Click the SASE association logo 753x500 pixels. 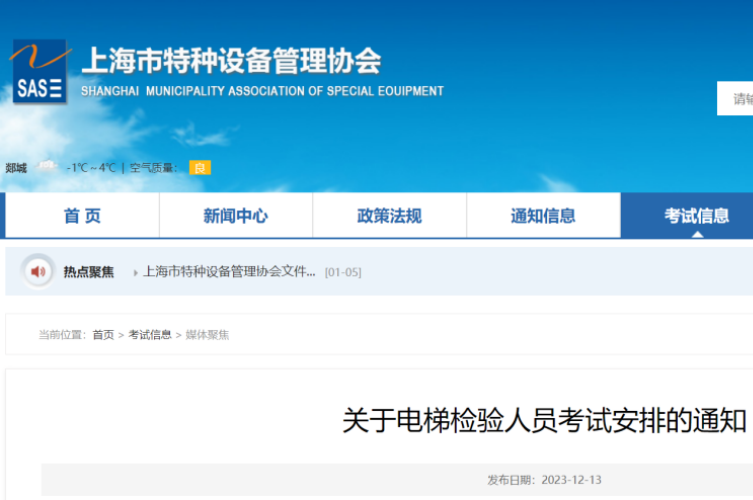(x=40, y=72)
